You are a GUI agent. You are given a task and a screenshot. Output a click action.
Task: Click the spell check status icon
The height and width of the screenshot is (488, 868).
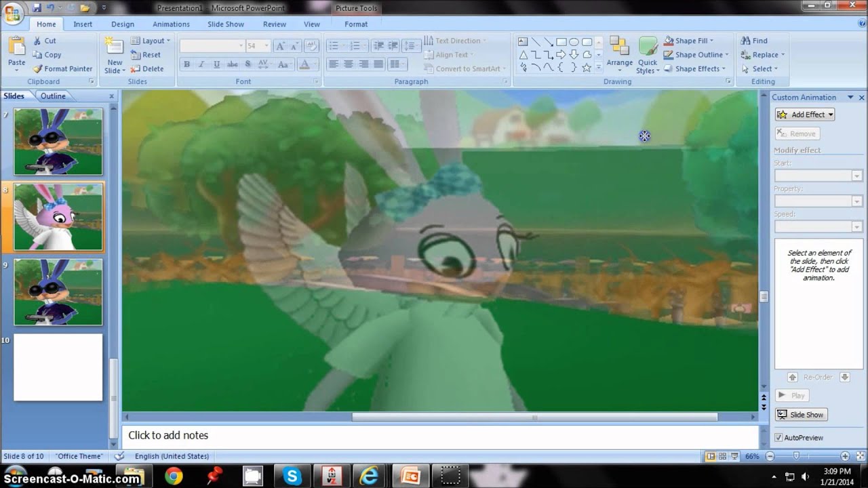[x=119, y=456]
